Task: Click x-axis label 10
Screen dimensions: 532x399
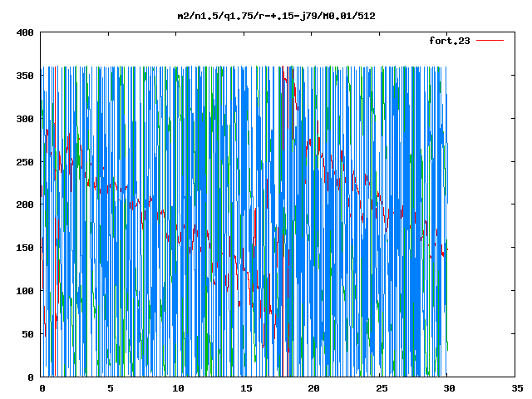Action: 178,388
